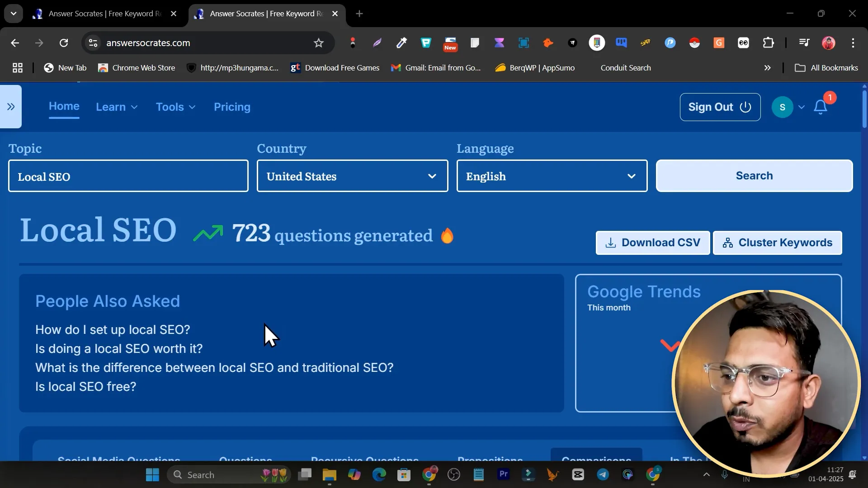Click the Download CSV button
This screenshot has height=488, width=868.
(x=652, y=243)
